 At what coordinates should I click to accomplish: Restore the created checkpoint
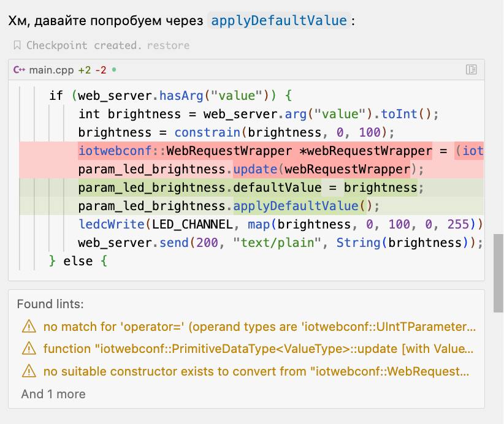[x=168, y=45]
